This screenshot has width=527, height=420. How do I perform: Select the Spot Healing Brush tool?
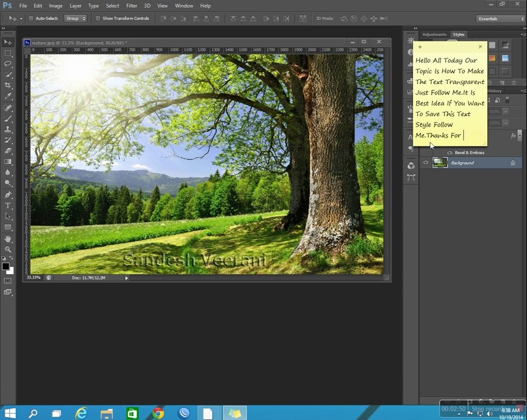tap(8, 108)
